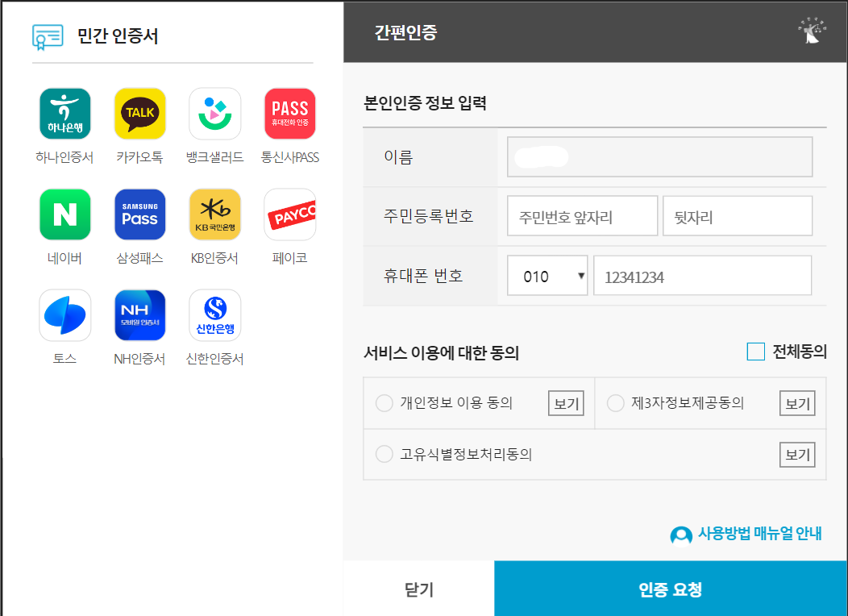Screen dimensions: 848x616
Task: Choose the PAYCO 페이코 icon
Action: [x=290, y=214]
